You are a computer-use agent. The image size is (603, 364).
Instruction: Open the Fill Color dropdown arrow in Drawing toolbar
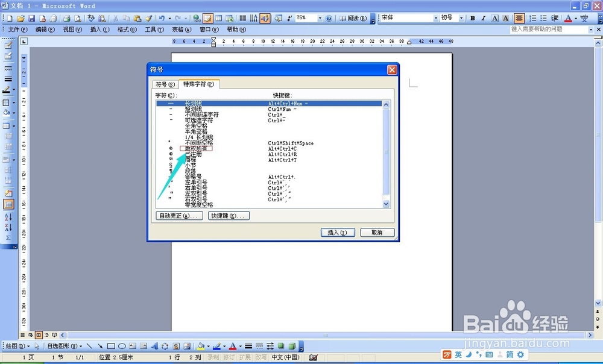tap(208, 347)
